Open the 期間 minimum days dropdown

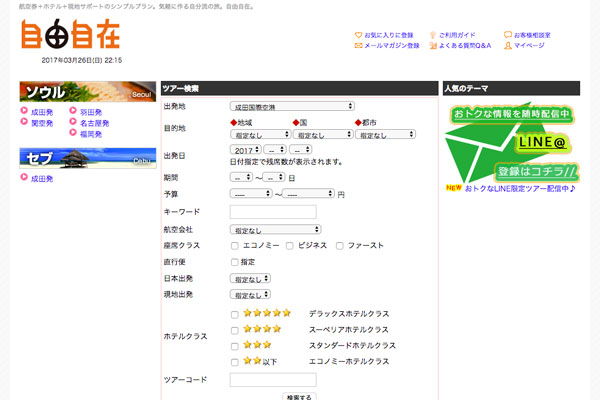(241, 177)
